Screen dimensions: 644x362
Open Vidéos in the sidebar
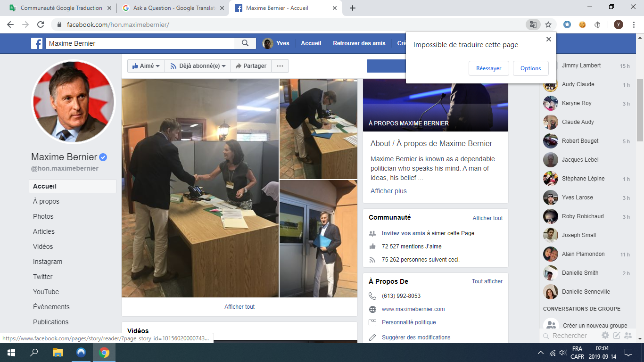[x=43, y=247]
